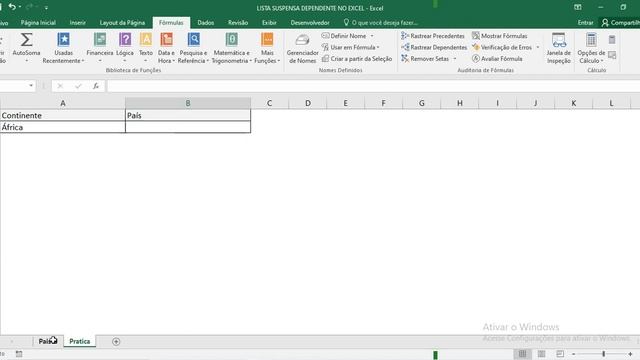This screenshot has height=360, width=640.
Task: Click zoom in plus button
Action: point(630,354)
